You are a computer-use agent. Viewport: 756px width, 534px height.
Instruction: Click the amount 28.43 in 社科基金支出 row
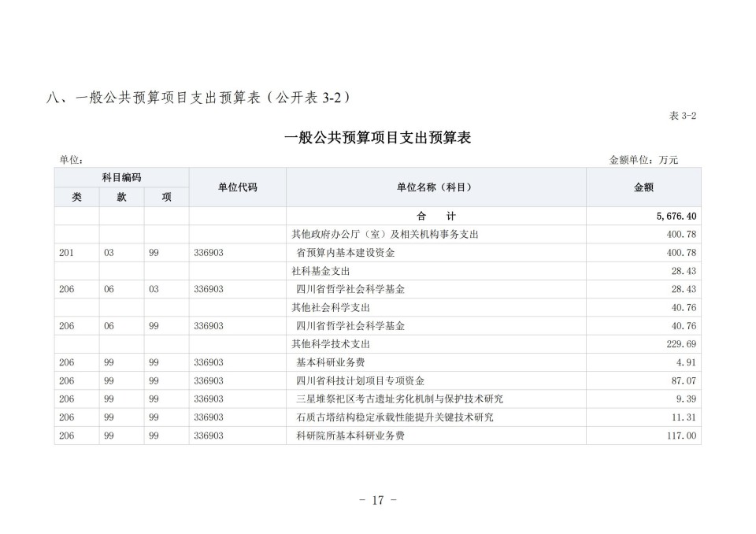tap(684, 271)
